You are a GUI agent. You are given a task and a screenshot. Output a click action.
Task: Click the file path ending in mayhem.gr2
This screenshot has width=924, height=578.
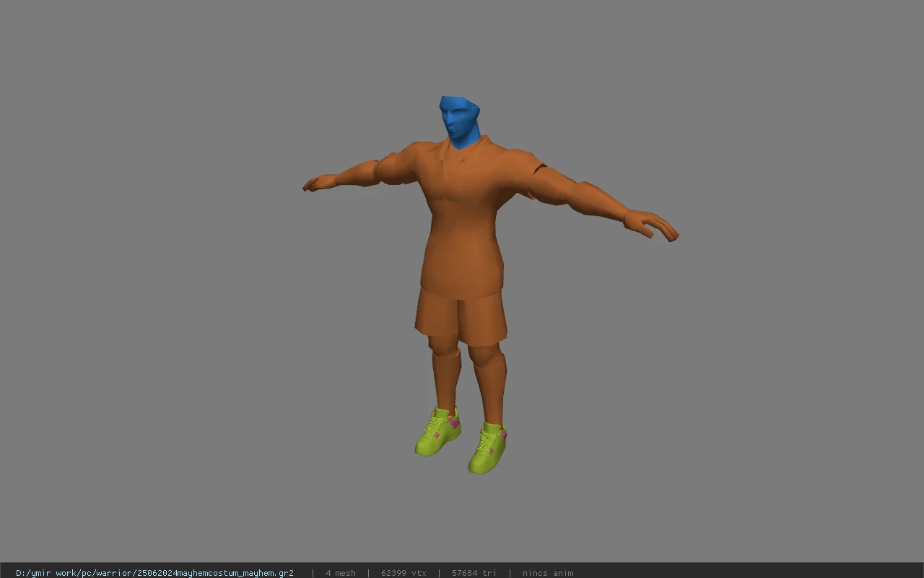click(x=154, y=573)
